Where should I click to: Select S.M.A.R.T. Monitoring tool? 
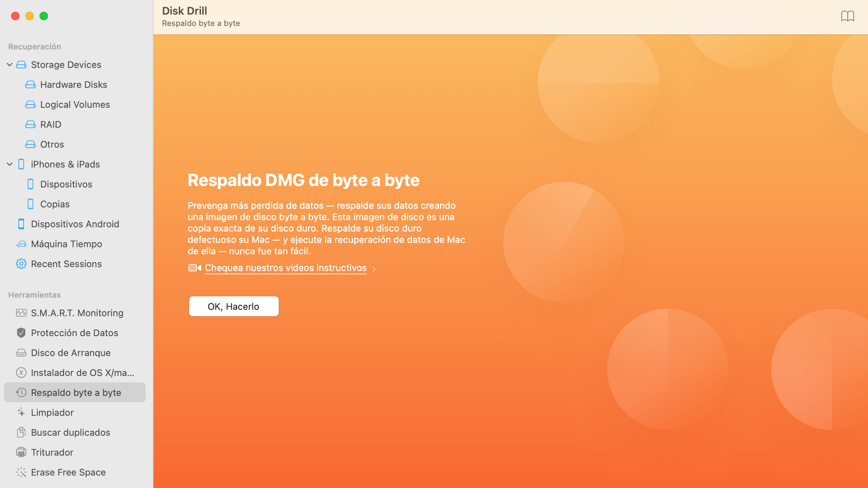coord(77,313)
